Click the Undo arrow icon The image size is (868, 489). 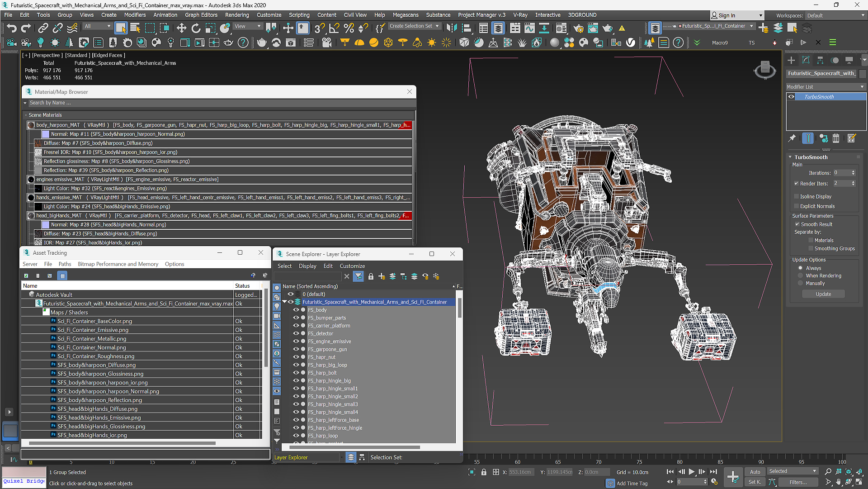pyautogui.click(x=12, y=28)
